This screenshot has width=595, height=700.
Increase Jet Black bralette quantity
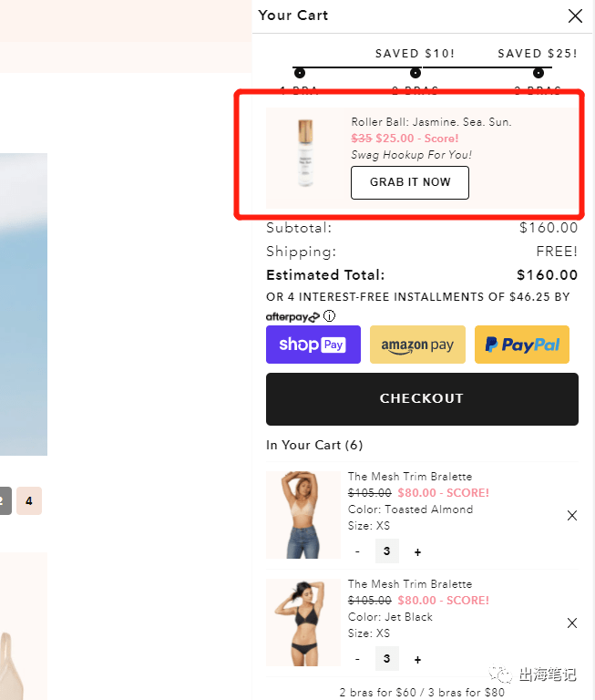417,659
